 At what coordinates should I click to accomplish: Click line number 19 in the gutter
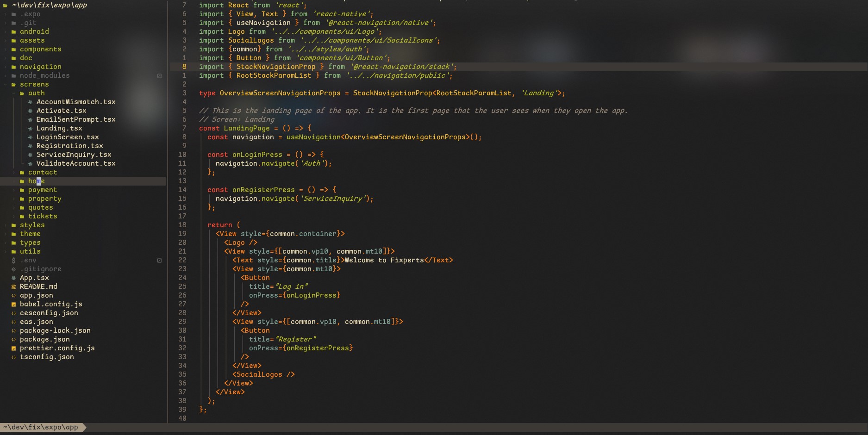pos(182,234)
